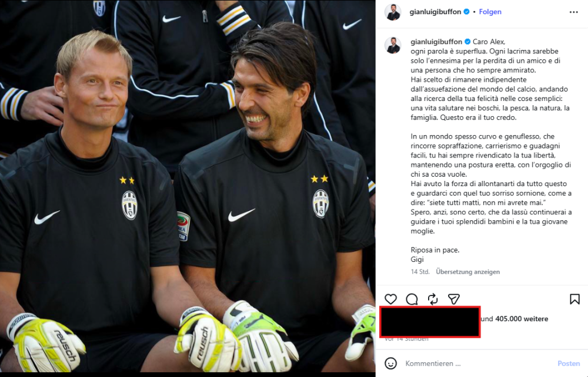
Task: Click the Folgen link
Action: tap(490, 12)
